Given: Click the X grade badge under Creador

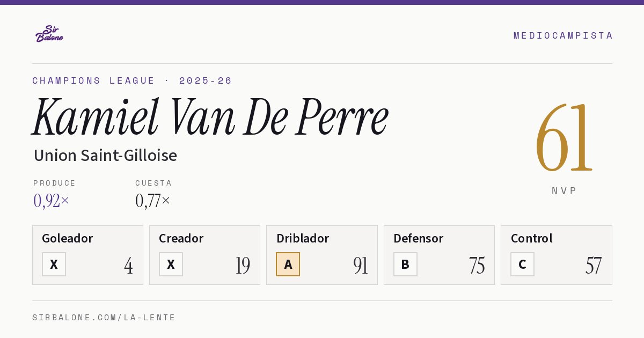Looking at the screenshot, I should tap(171, 264).
